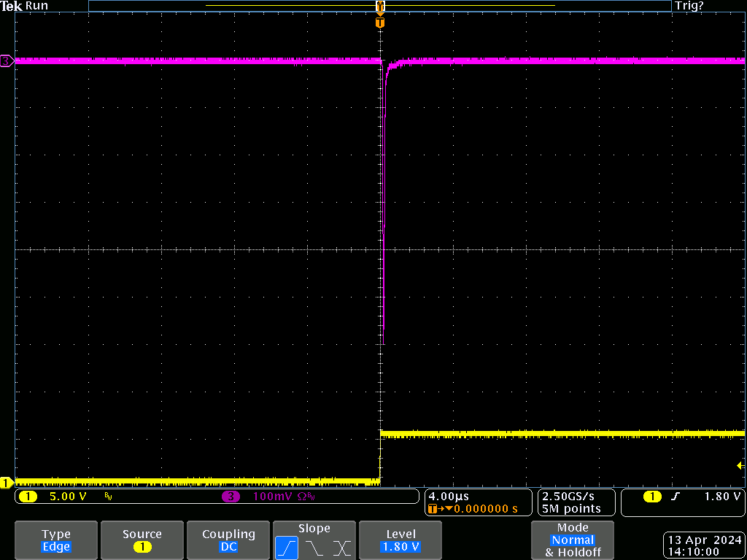Select the falling edge slope icon
Screen dimensions: 747x560
(x=314, y=548)
